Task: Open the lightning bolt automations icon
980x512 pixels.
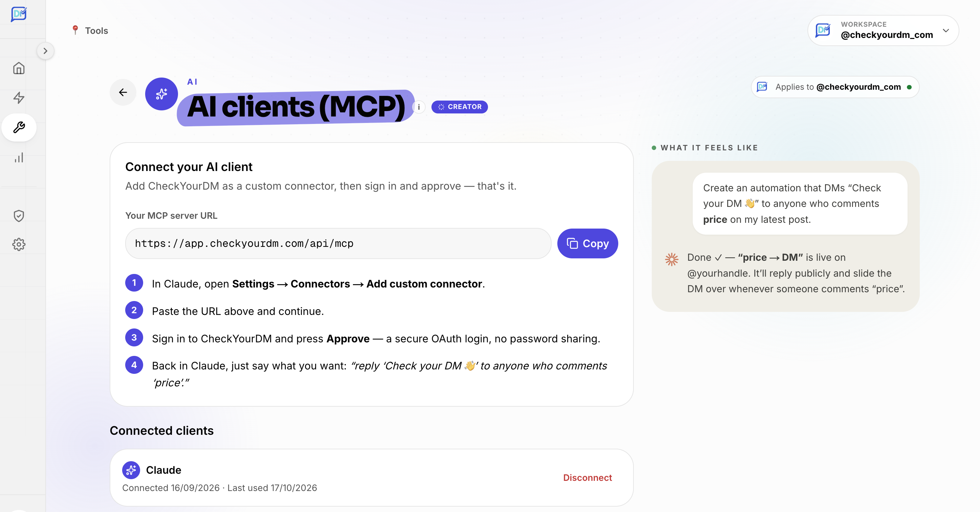Action: coord(19,98)
